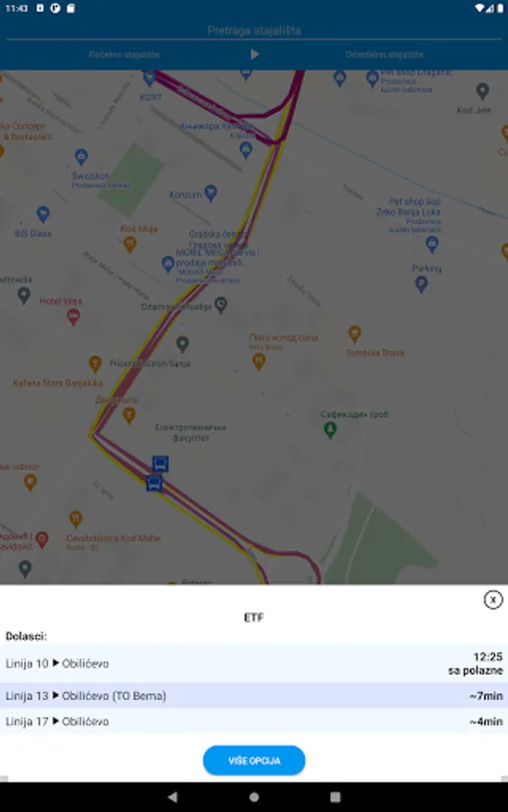Select the Parking marker on map

coord(421,284)
